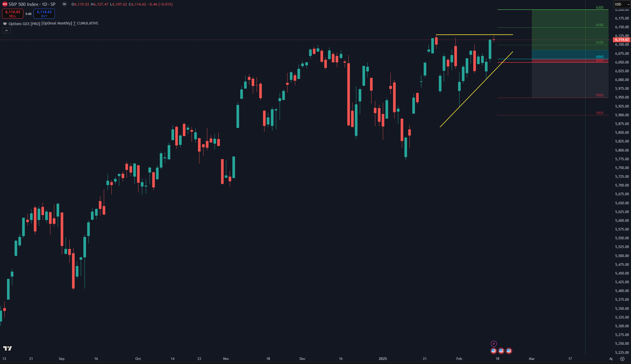Select the horizontal yellow resistance line
The width and height of the screenshot is (631, 364).
click(472, 35)
